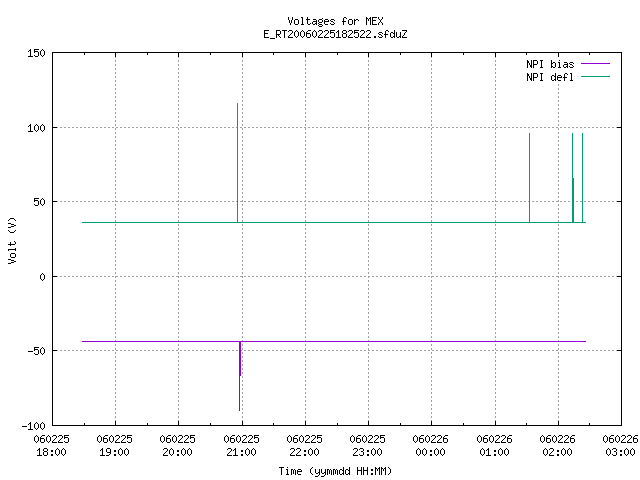Click the 060226 03:00 time tick label
640x480 pixels.
pyautogui.click(x=620, y=446)
